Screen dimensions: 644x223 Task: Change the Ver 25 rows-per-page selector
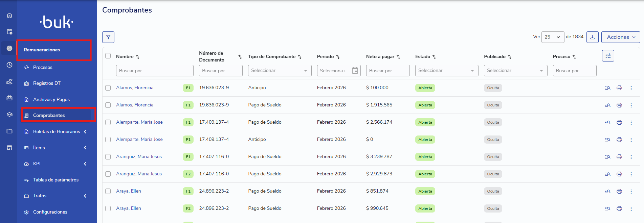[x=552, y=37]
